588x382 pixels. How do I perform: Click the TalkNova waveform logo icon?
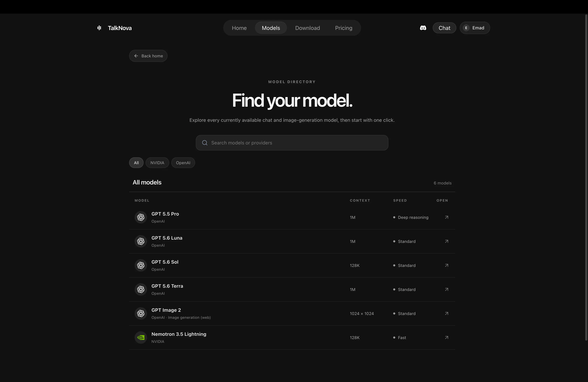coord(99,28)
